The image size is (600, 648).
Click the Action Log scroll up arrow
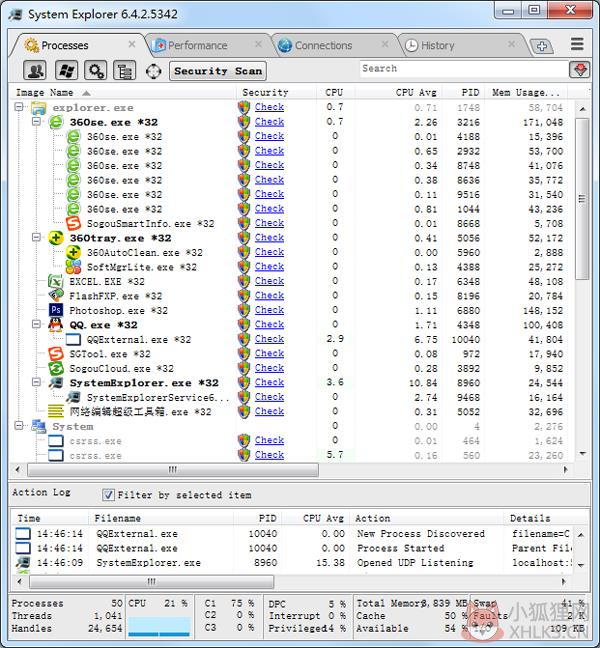click(x=581, y=535)
